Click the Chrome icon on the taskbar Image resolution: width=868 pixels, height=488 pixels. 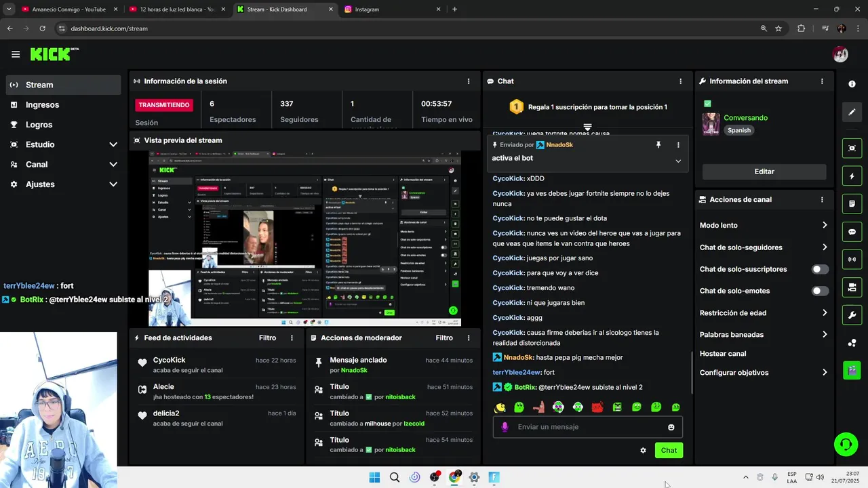(454, 477)
